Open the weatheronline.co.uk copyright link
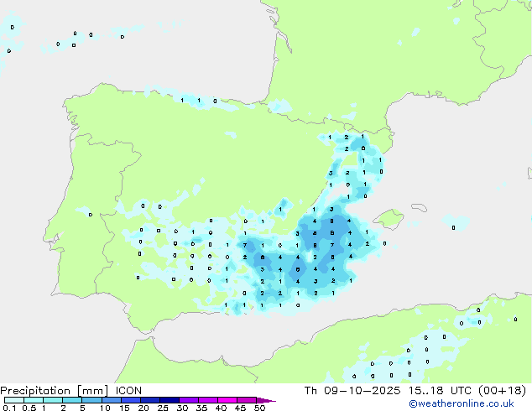532x411 pixels. (462, 403)
